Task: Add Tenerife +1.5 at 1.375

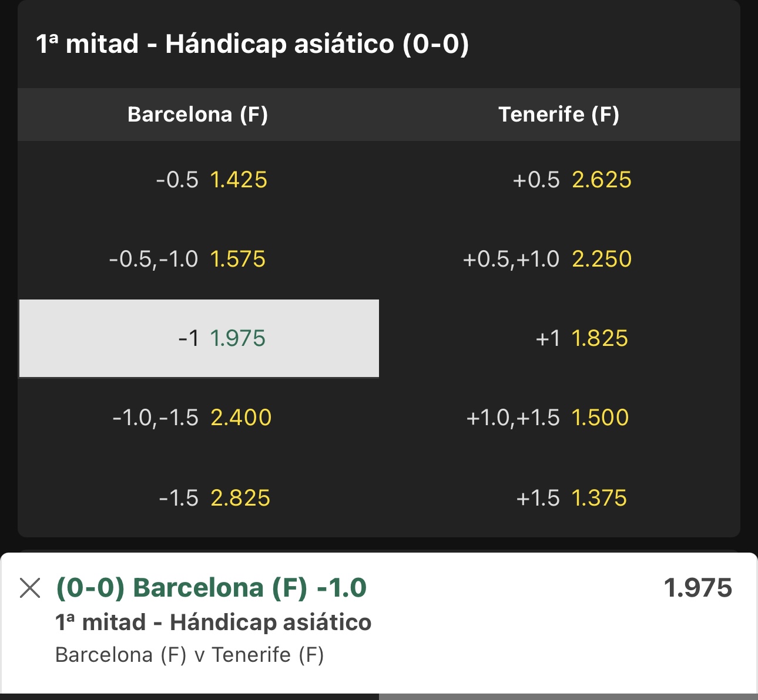Action: (x=559, y=498)
